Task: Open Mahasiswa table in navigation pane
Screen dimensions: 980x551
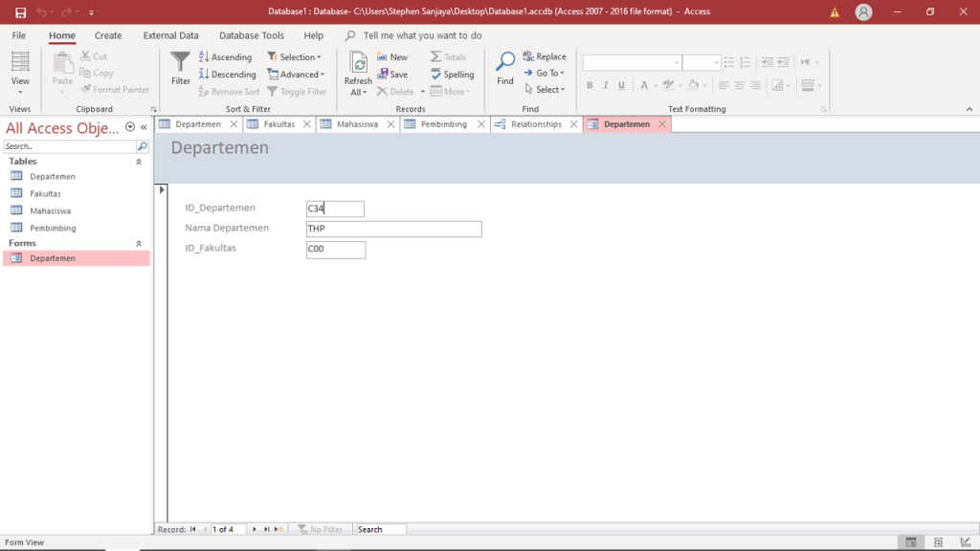Action: point(50,210)
